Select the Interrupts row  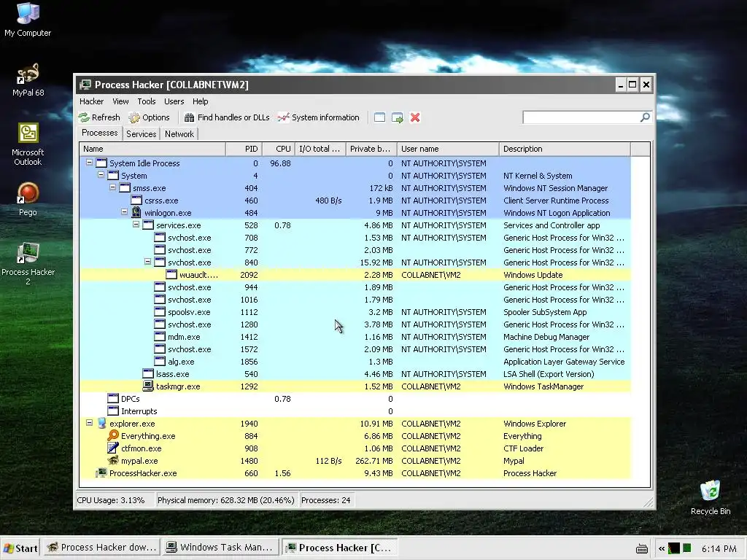pyautogui.click(x=355, y=411)
